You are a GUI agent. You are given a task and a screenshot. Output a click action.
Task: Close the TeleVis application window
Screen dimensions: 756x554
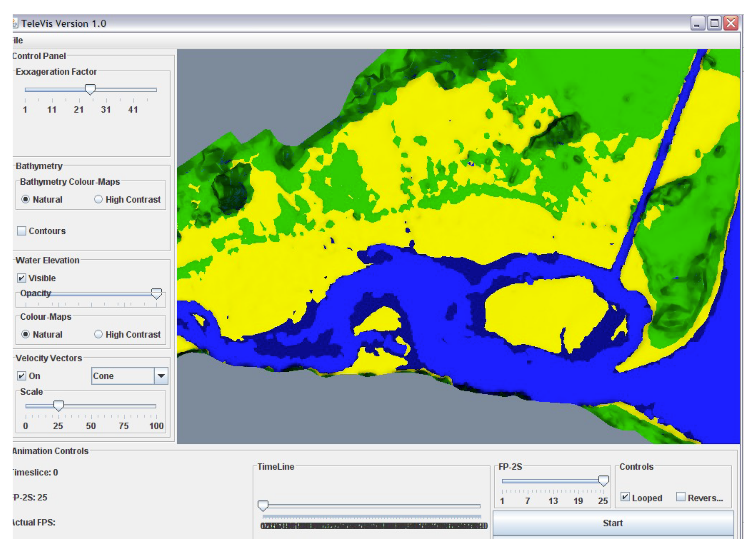731,24
